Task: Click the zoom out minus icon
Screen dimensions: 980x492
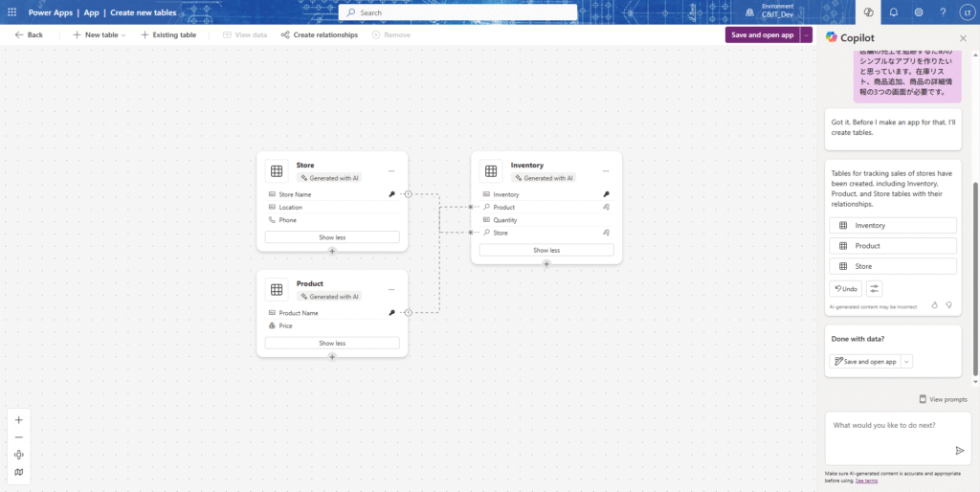Action: (x=18, y=437)
